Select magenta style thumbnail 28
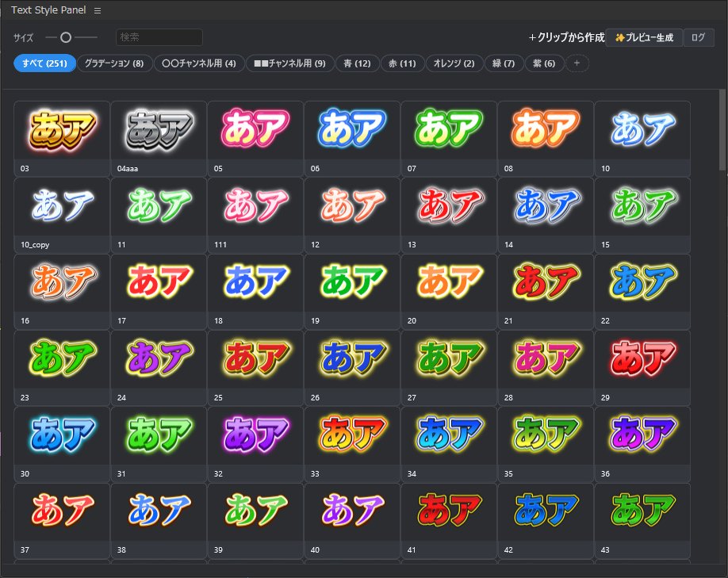Viewport: 728px width, 578px height. [x=546, y=368]
